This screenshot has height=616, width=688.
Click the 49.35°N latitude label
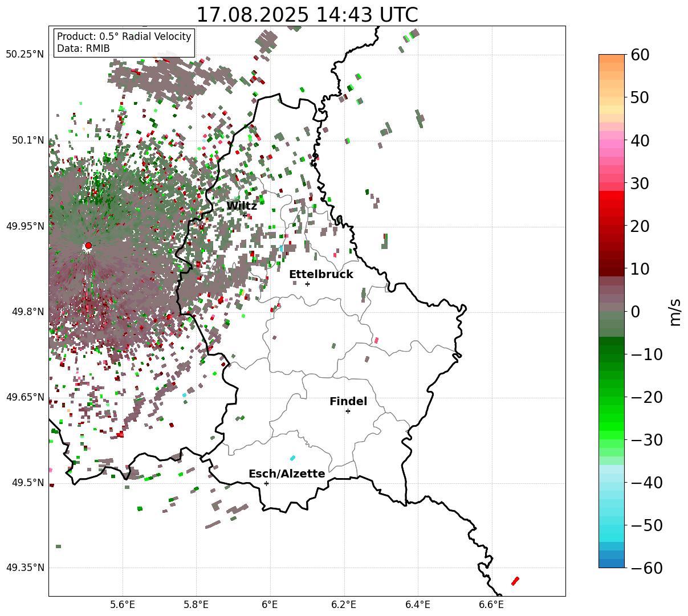pos(25,568)
